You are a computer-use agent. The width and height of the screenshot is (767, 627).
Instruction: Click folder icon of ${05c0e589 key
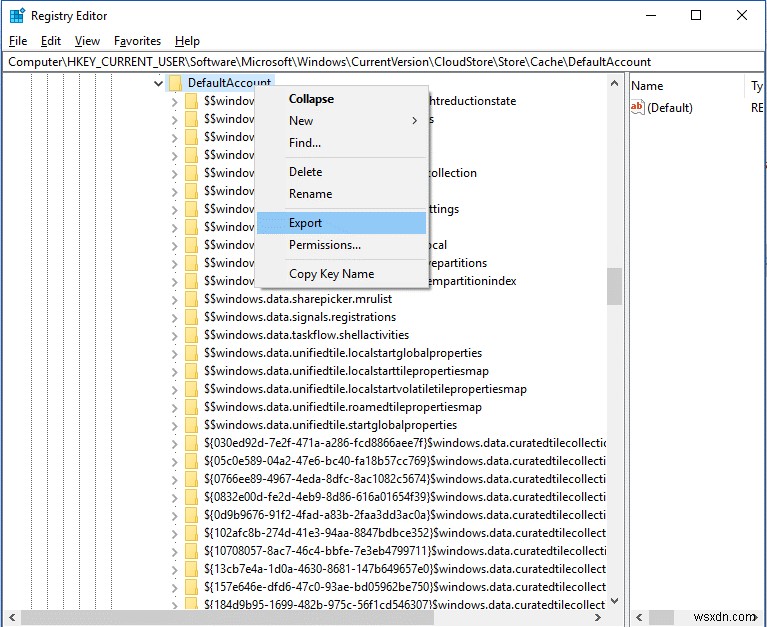(x=191, y=461)
